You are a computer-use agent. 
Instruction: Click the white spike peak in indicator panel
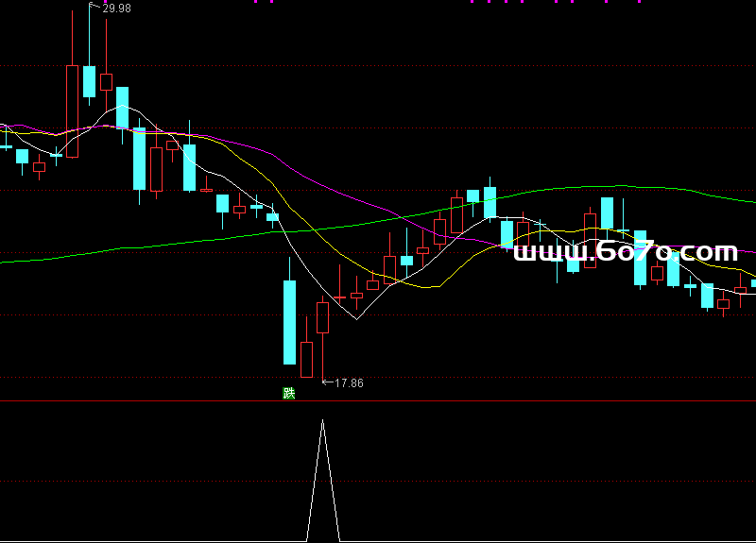click(323, 422)
